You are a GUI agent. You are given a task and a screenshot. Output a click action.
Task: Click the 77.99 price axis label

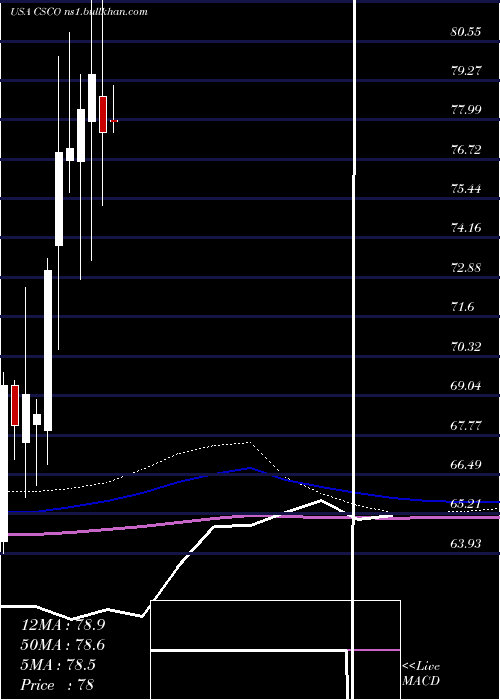point(466,110)
